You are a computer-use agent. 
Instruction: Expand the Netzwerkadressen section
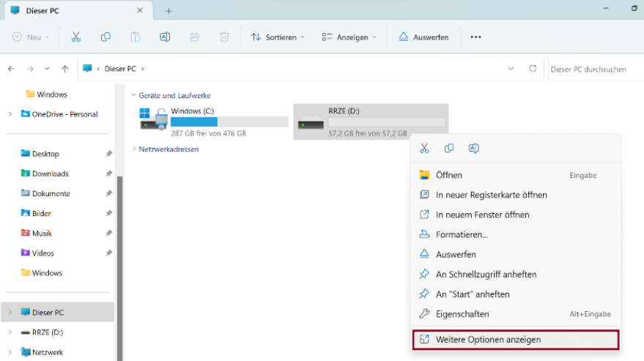[x=134, y=149]
